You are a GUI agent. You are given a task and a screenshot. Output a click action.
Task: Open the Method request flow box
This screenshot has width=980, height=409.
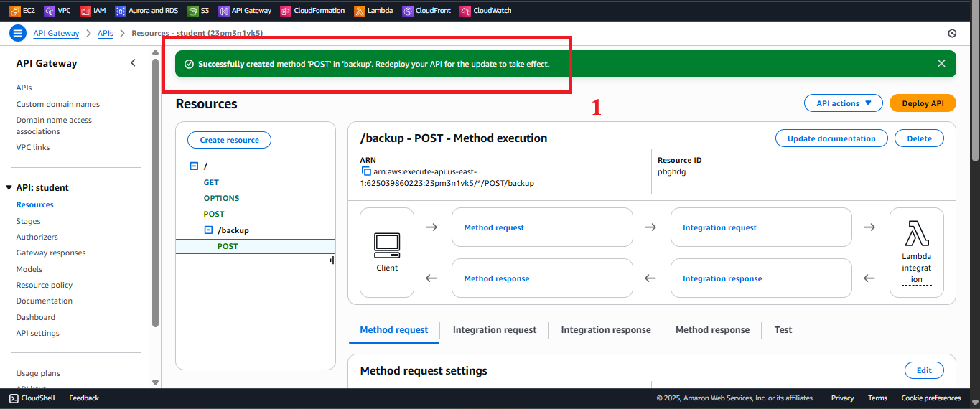tap(542, 227)
